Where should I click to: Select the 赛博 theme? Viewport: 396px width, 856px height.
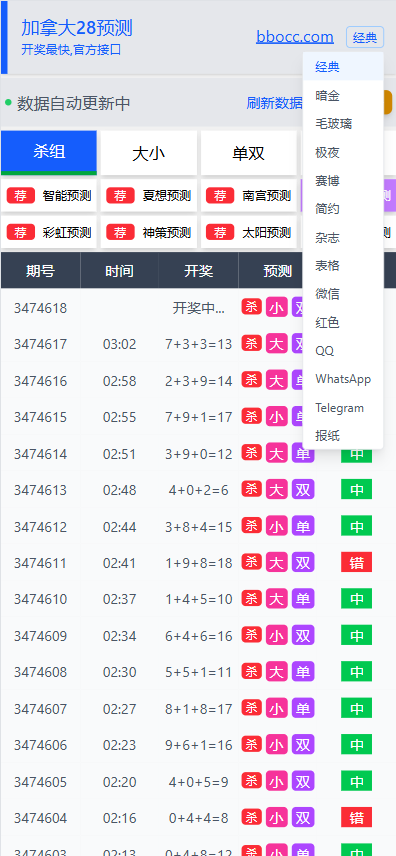[343, 181]
